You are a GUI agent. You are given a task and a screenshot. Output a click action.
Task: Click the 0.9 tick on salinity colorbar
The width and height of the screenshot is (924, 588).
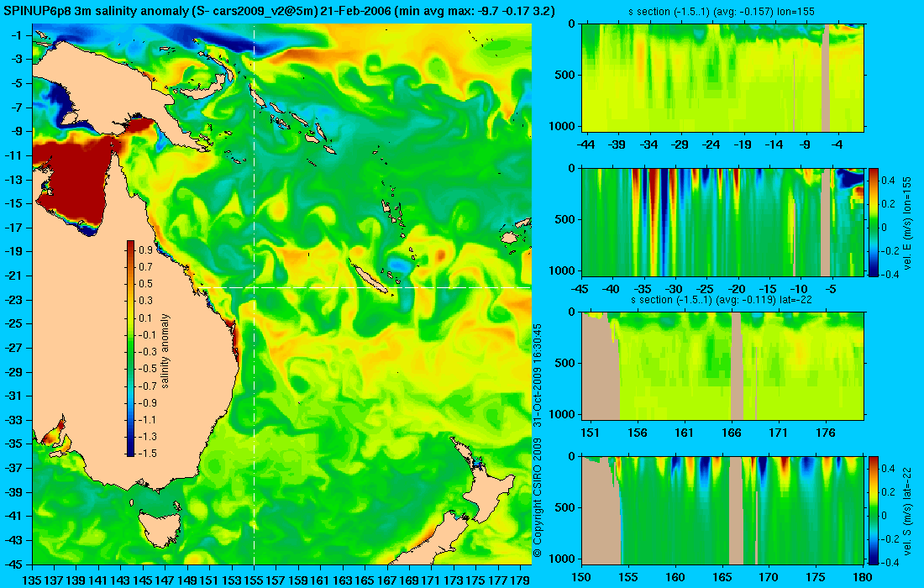(x=145, y=250)
